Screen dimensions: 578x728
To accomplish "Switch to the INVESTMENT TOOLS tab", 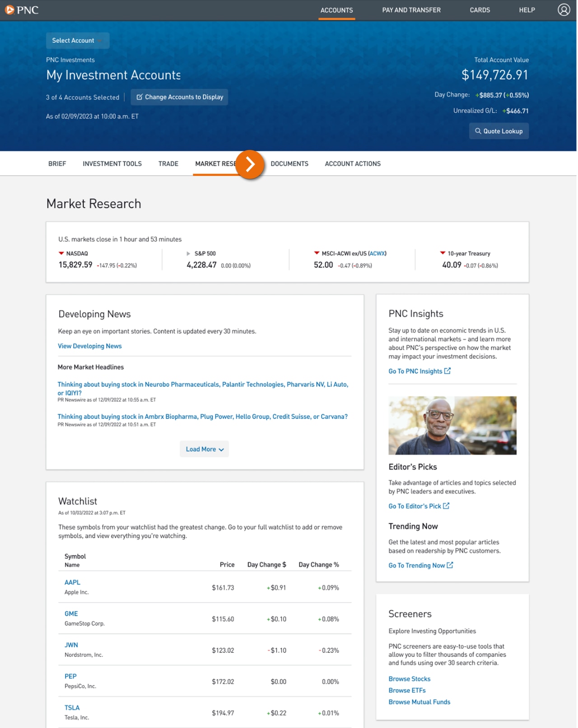I will (x=112, y=164).
